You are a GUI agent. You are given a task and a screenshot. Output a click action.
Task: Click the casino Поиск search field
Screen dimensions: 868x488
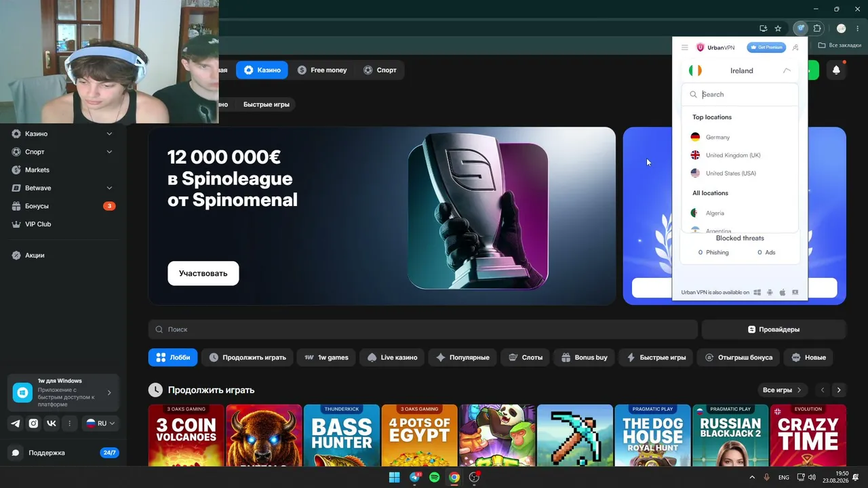click(x=423, y=329)
